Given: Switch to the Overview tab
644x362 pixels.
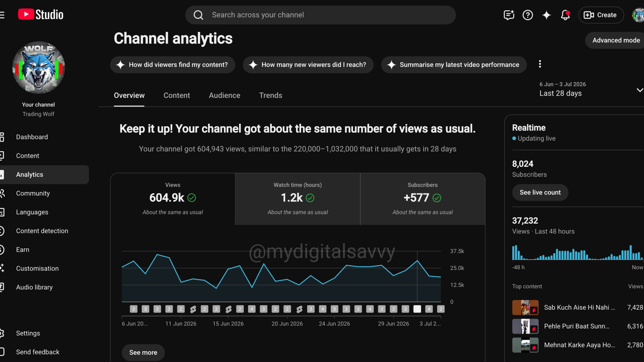Looking at the screenshot, I should pos(129,95).
